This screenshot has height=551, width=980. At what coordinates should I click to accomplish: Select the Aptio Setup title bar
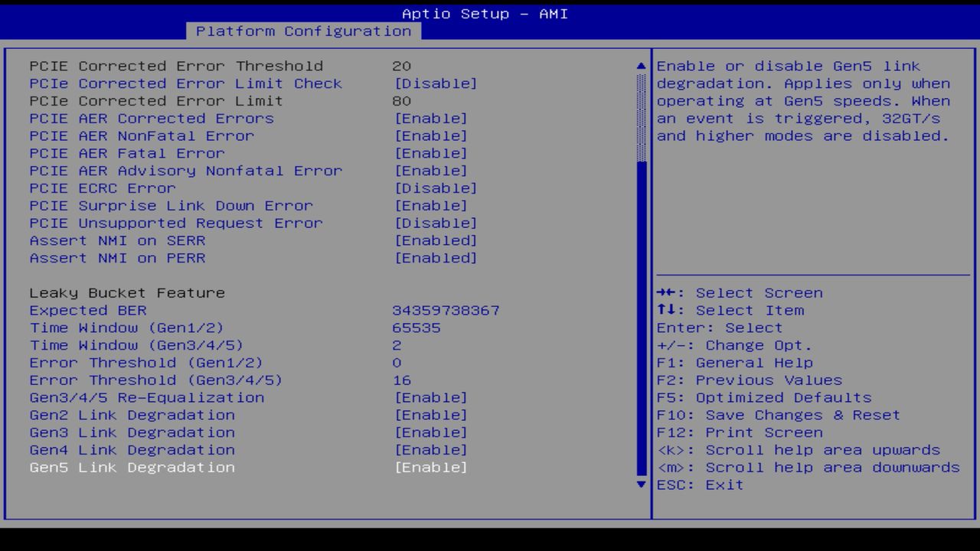(485, 14)
